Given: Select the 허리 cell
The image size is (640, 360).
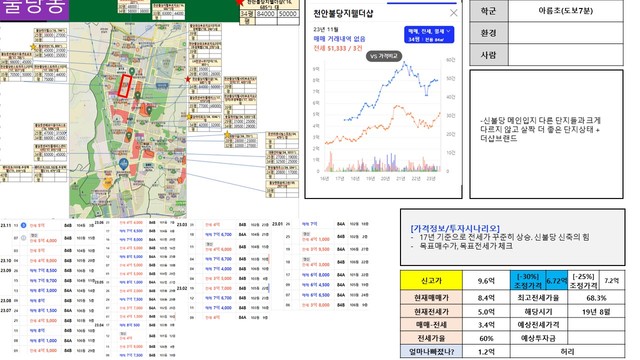Looking at the screenshot, I should 567,351.
